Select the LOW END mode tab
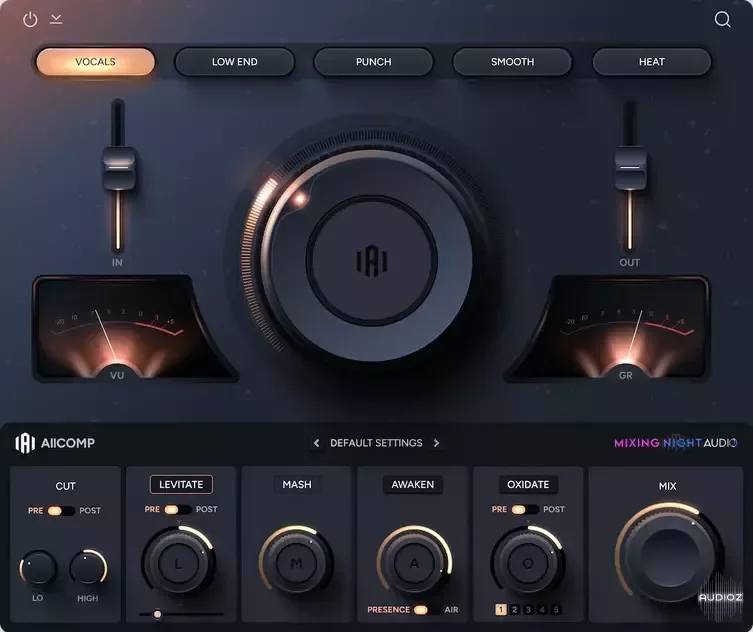This screenshot has height=632, width=753. [234, 61]
